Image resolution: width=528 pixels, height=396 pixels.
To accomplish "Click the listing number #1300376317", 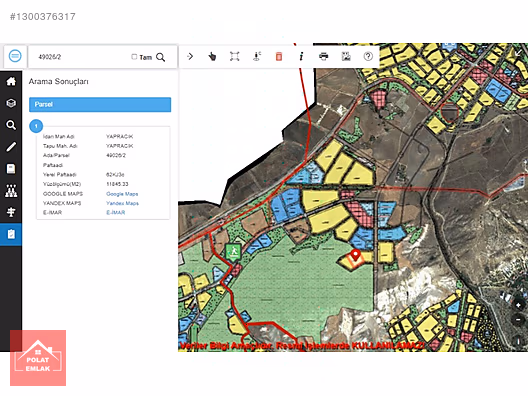I will point(42,16).
